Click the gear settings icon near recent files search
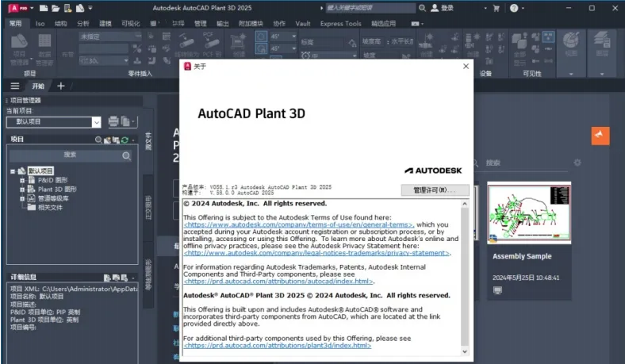Screen dimensions: 625x364 pos(577,163)
